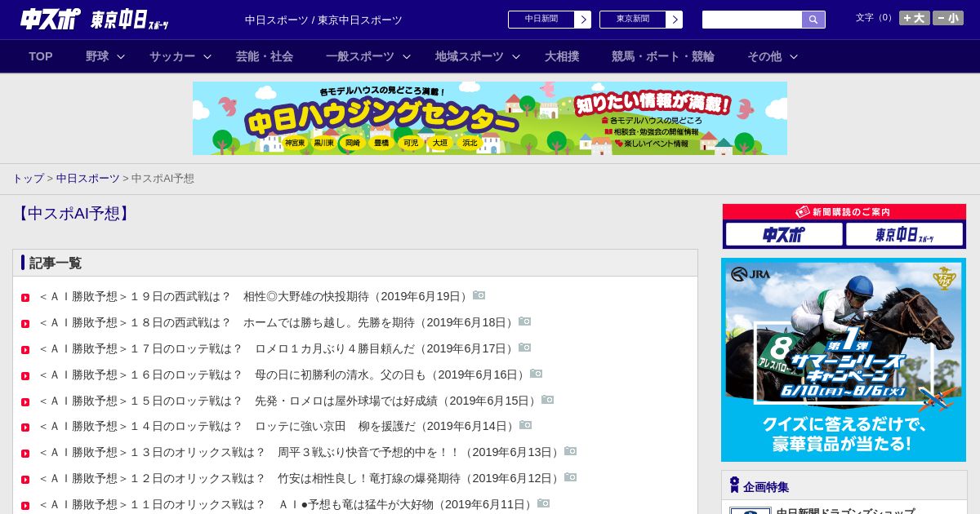Screen dimensions: 980x514
Task: Click red bullet icon of June 19 article
Action: (25, 298)
